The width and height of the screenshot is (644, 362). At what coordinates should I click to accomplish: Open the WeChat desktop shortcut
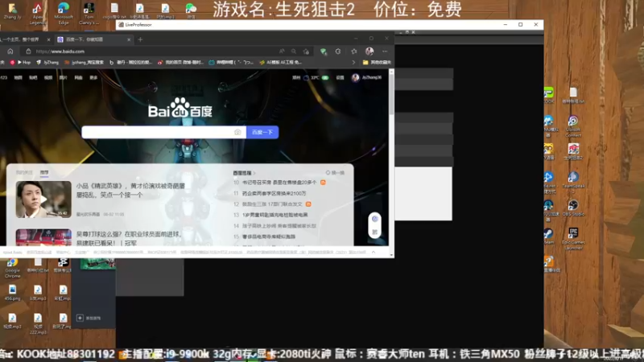[191, 10]
